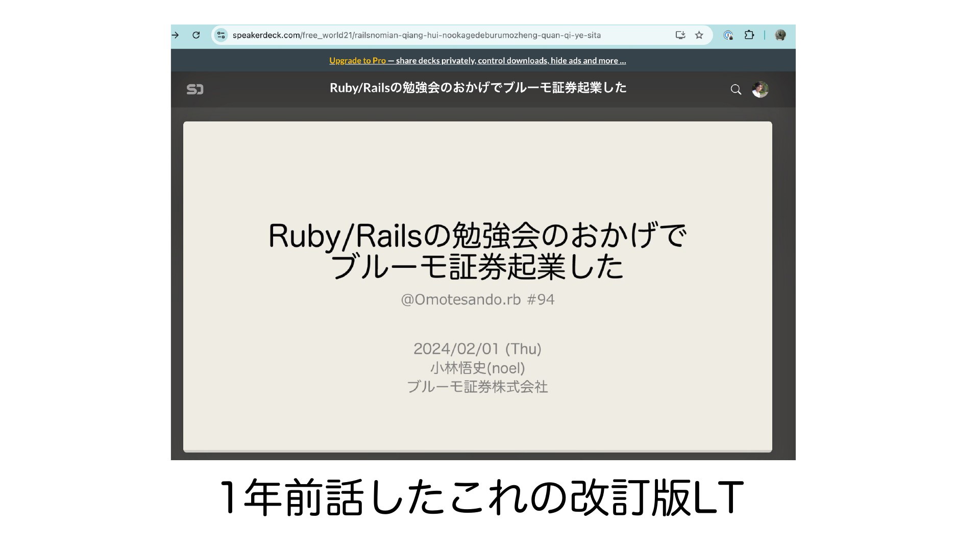Click the browser forward arrow
980x551 pixels.
[x=176, y=35]
